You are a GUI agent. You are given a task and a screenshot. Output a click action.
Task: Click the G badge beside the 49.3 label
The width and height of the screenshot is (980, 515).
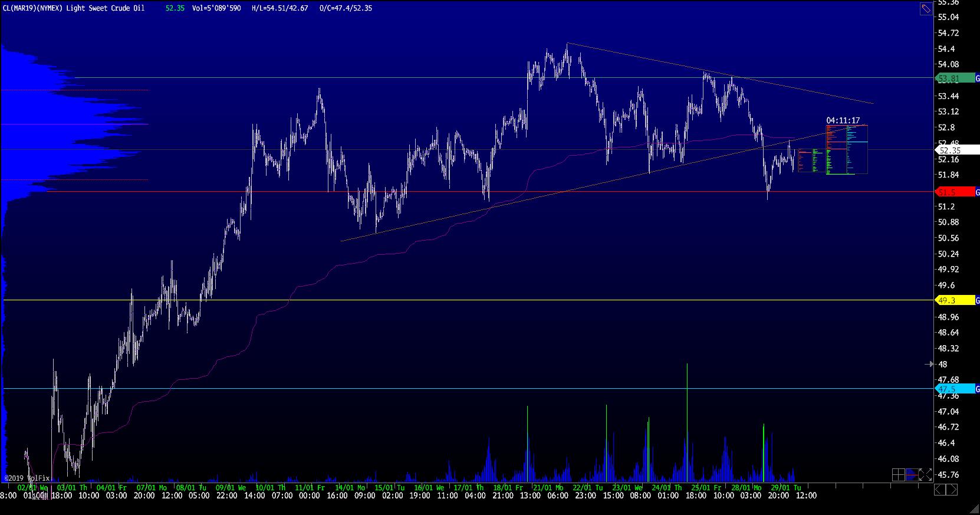click(977, 301)
